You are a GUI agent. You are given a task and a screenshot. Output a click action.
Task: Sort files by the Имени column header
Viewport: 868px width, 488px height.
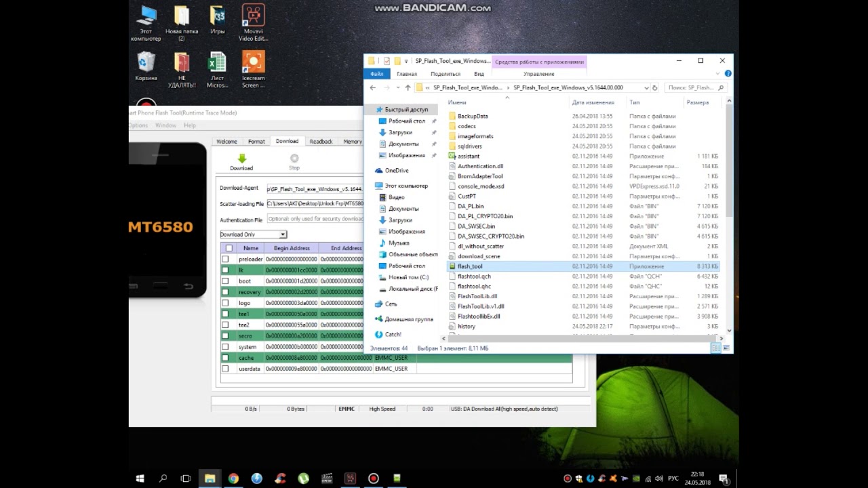click(x=457, y=102)
